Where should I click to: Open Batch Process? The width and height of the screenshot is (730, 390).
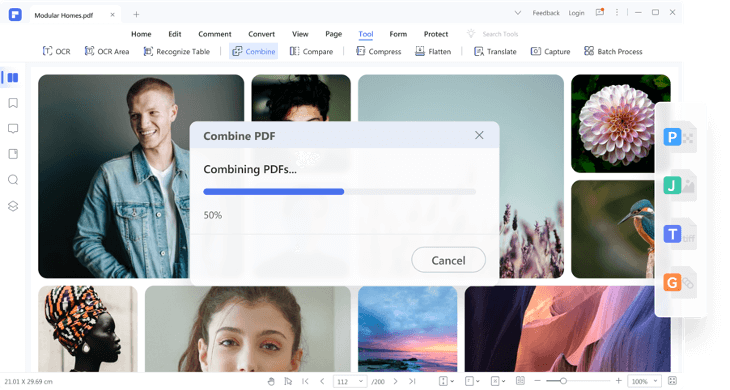click(x=613, y=51)
